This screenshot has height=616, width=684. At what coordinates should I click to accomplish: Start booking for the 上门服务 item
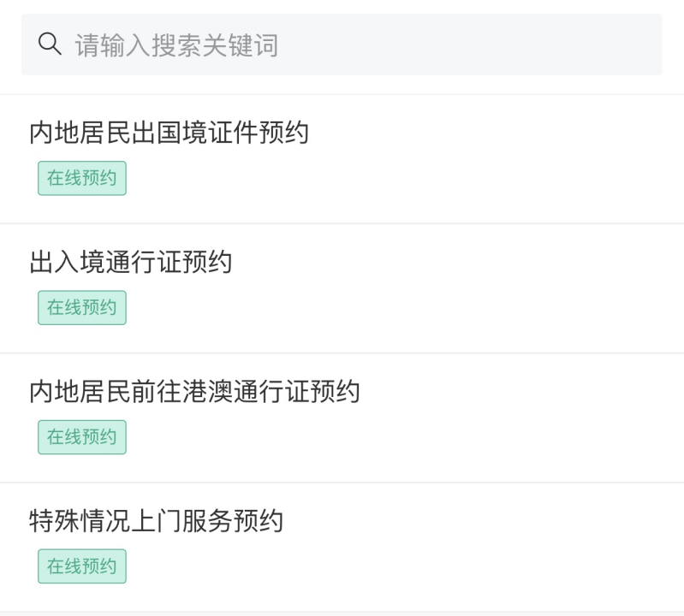click(82, 566)
